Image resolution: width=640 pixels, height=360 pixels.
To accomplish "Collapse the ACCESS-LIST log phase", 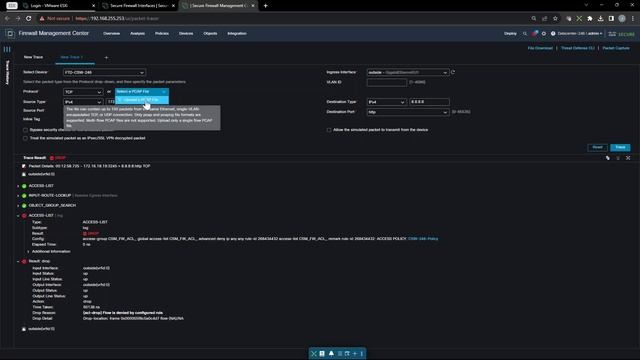I will click(18, 216).
